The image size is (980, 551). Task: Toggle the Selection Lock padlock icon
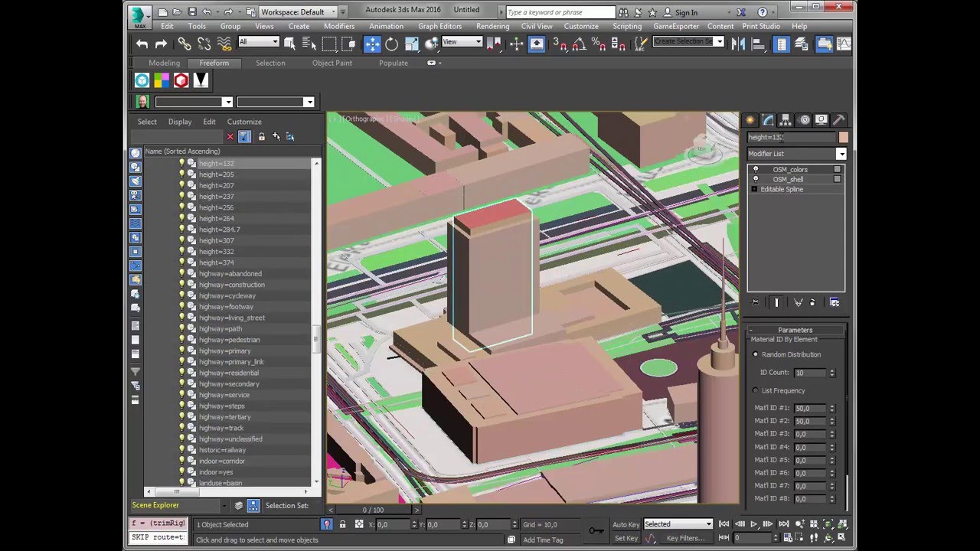point(342,524)
